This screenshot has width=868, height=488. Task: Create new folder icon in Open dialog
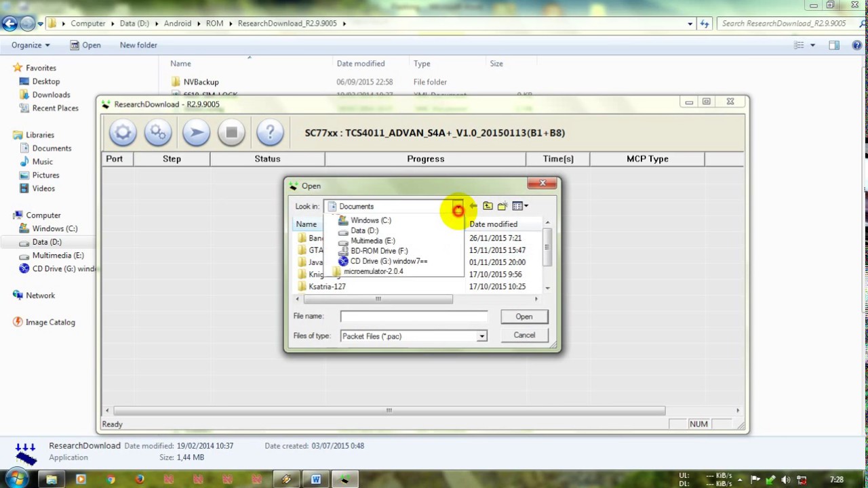pyautogui.click(x=502, y=206)
